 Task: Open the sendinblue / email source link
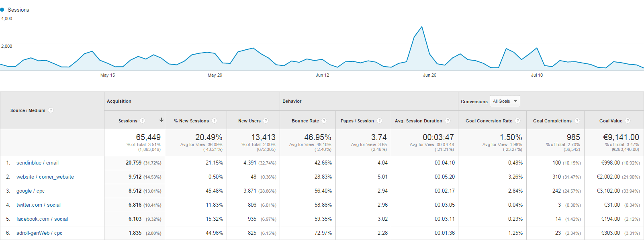pos(37,163)
